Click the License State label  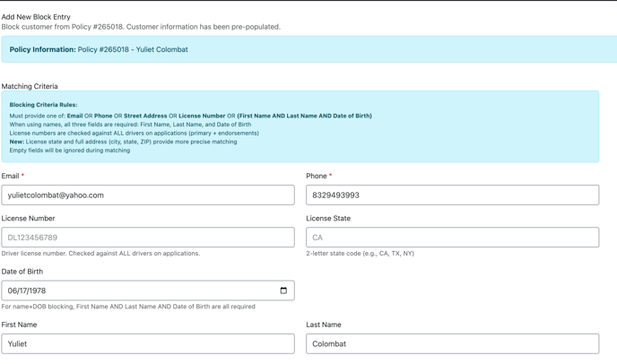coord(328,219)
